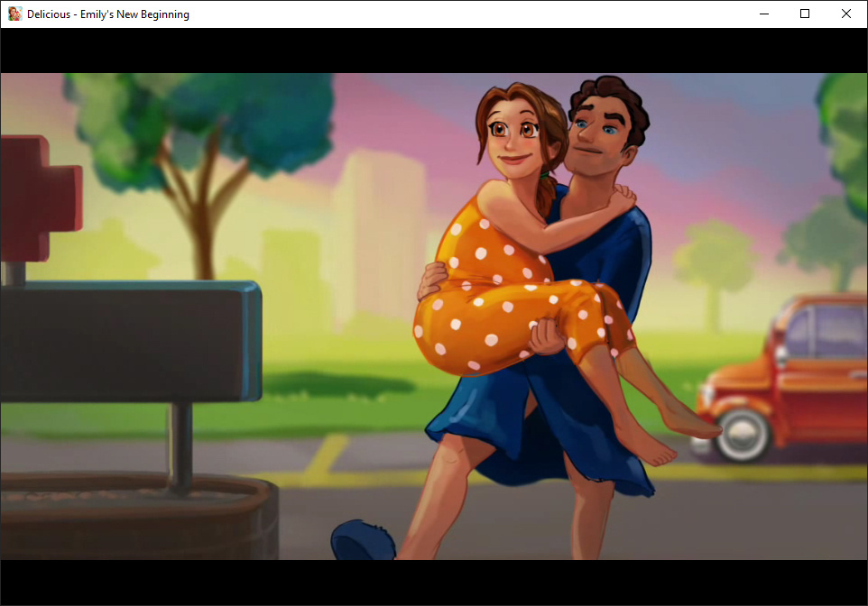
Task: Minimize the Delicious game window
Action: click(764, 14)
